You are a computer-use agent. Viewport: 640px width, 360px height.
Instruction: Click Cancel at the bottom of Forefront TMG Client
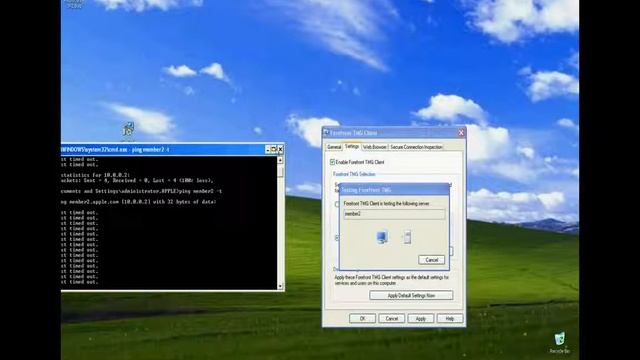(391, 318)
